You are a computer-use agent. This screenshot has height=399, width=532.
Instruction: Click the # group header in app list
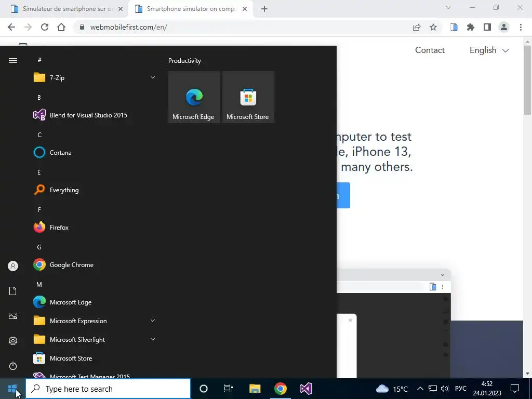tap(39, 60)
